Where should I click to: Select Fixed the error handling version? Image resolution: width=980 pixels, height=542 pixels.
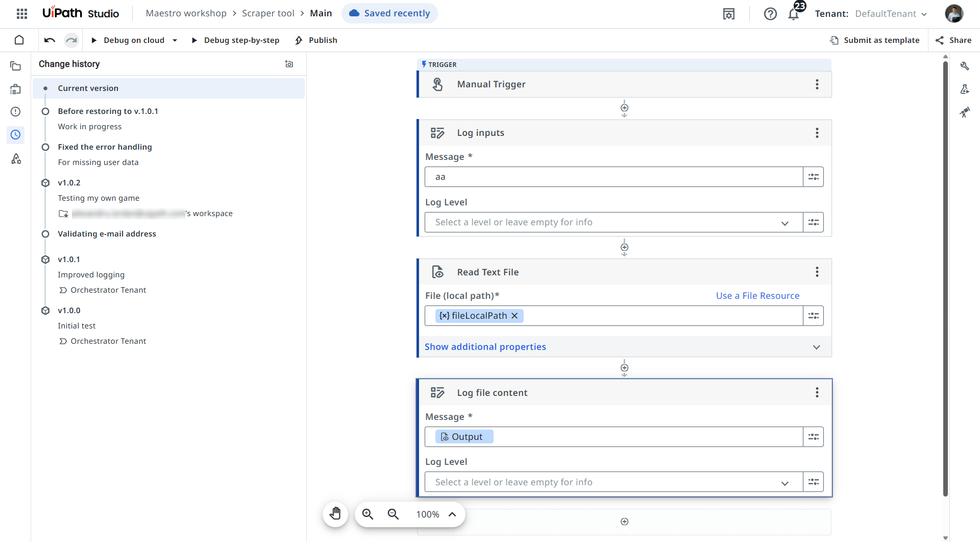point(105,147)
